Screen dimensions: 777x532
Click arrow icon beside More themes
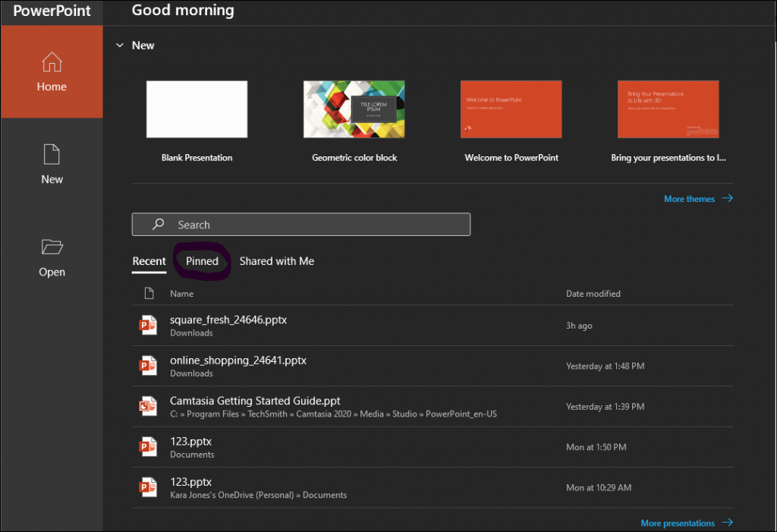tap(727, 198)
